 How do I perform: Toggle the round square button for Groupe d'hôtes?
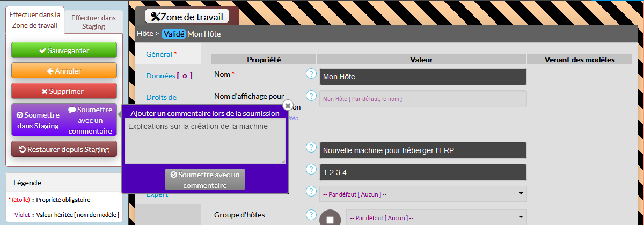pos(330,219)
